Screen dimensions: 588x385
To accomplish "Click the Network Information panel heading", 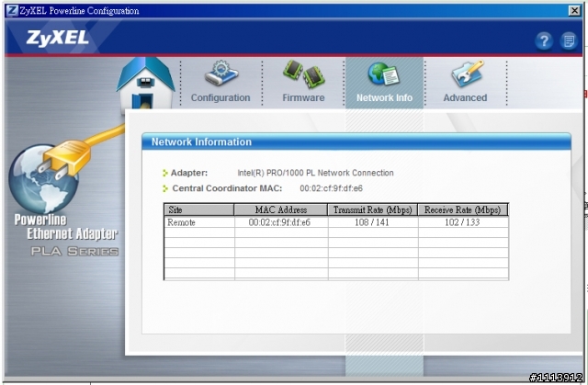I will click(x=201, y=142).
